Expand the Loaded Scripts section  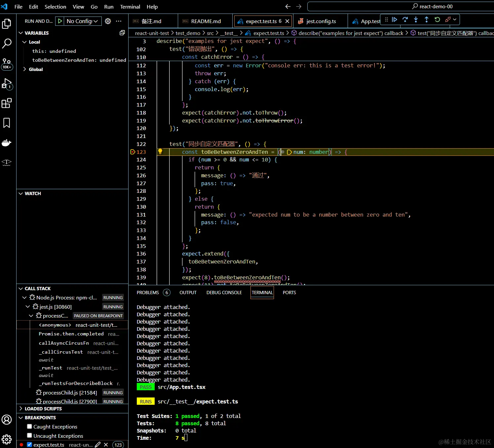(43, 409)
